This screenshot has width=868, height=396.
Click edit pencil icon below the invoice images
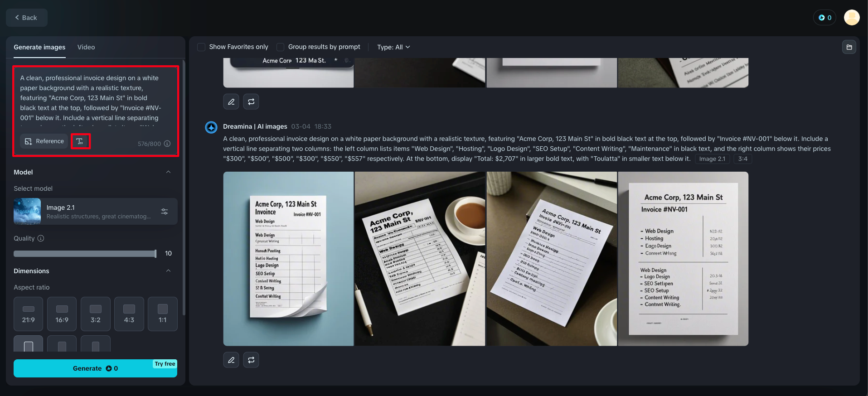[231, 360]
